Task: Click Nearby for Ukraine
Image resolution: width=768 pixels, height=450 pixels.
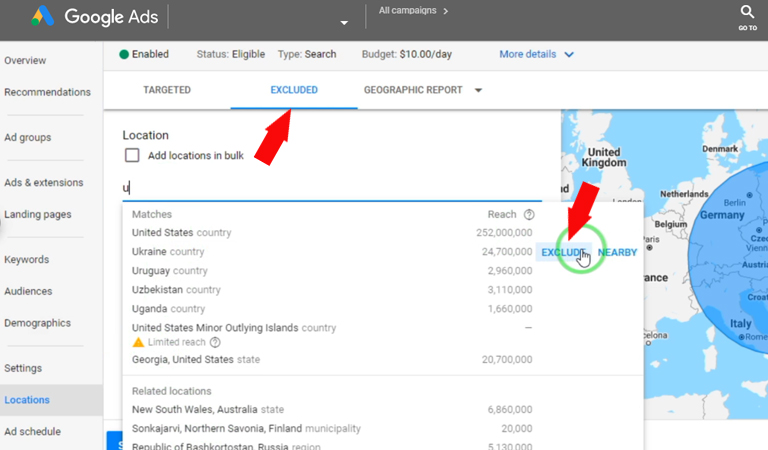Action: (617, 253)
